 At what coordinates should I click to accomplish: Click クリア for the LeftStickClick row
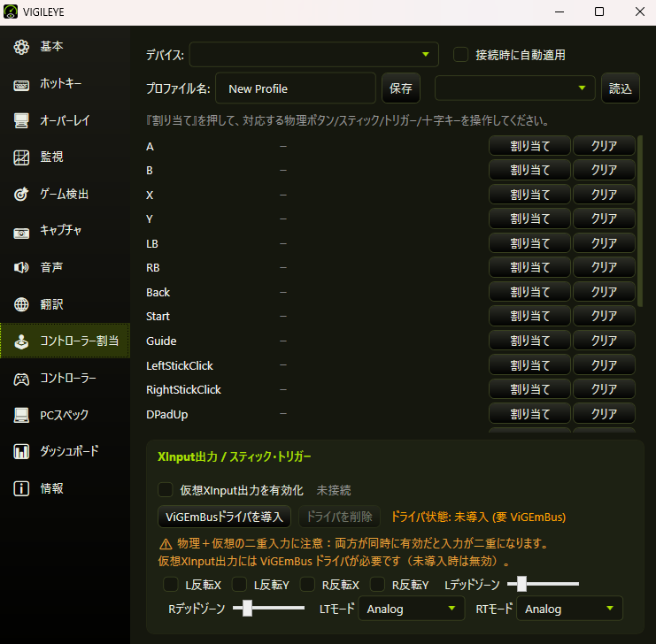click(x=604, y=365)
